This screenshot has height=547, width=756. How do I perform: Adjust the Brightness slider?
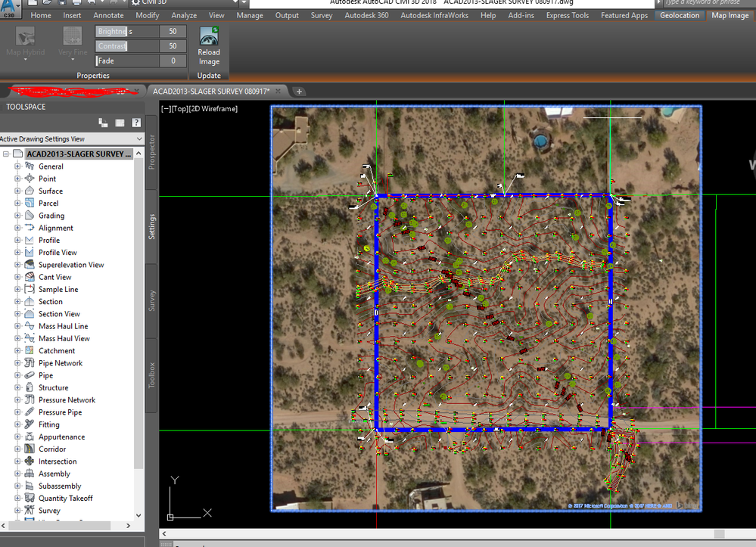pos(127,31)
